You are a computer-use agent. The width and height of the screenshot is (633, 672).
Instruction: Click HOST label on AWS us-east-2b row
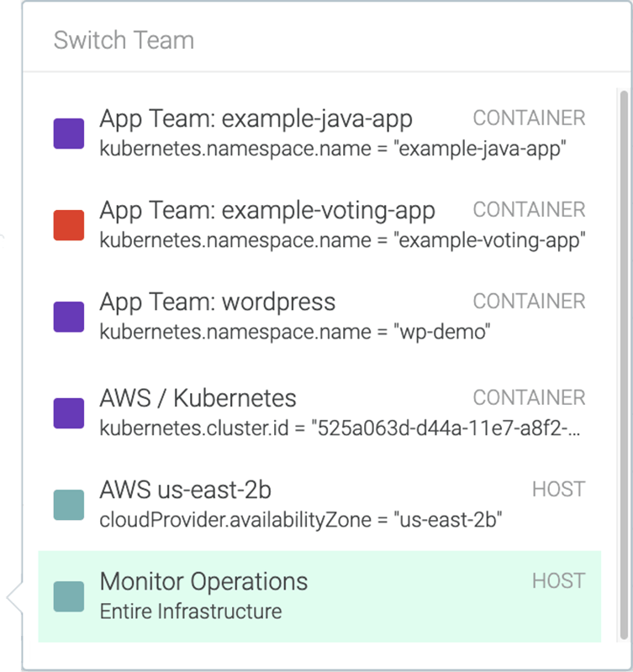coord(559,490)
